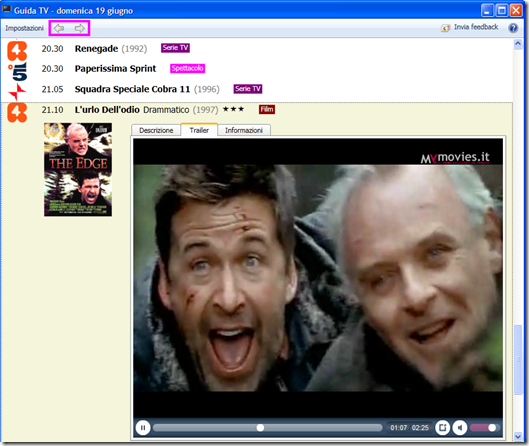529x446 pixels.
Task: Click the 21.10 start time
Action: click(52, 110)
